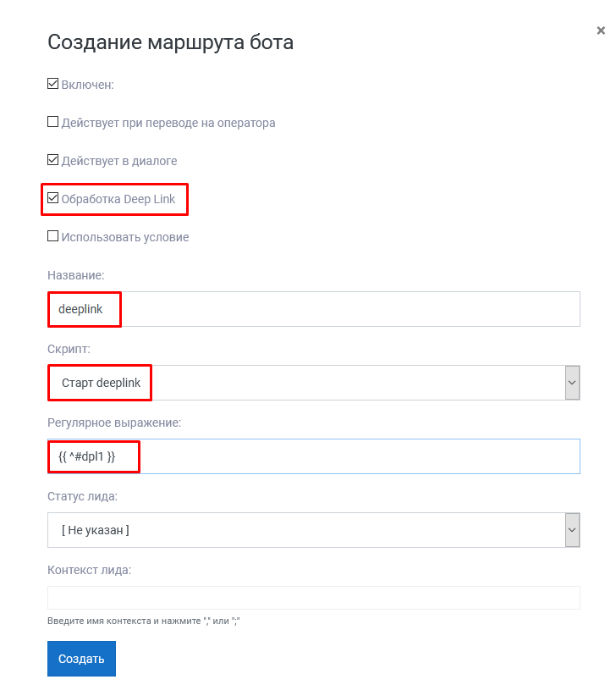Open the Статус лида dropdown showing Не указан
The image size is (616, 685).
tap(313, 530)
